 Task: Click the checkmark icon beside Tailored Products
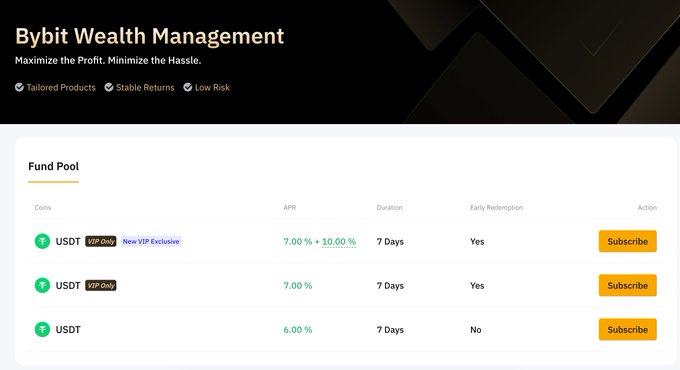19,87
